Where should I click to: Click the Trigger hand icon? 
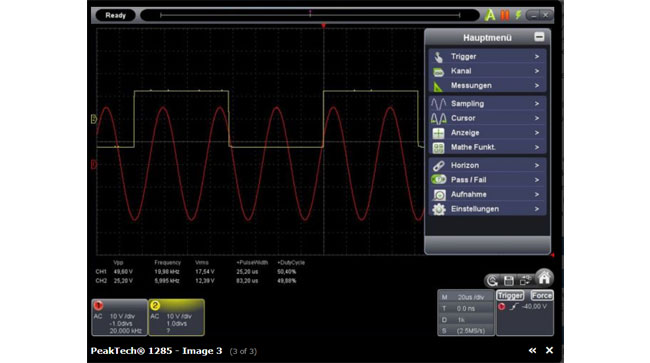click(439, 57)
